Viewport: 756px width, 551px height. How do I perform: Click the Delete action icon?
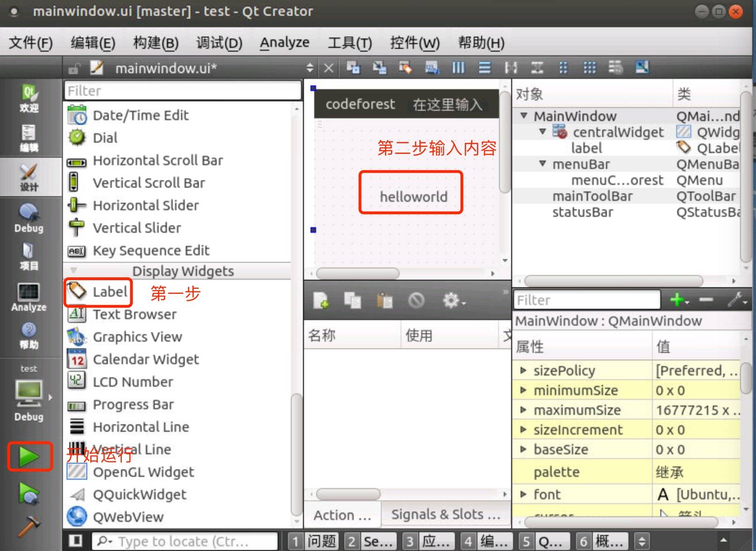pyautogui.click(x=416, y=300)
